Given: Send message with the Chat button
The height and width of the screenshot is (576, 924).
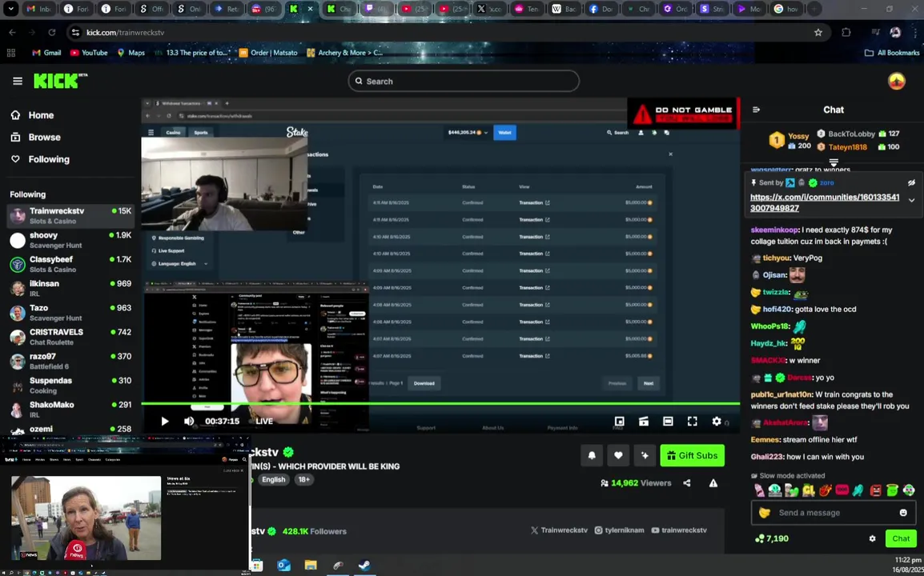Looking at the screenshot, I should [x=901, y=538].
